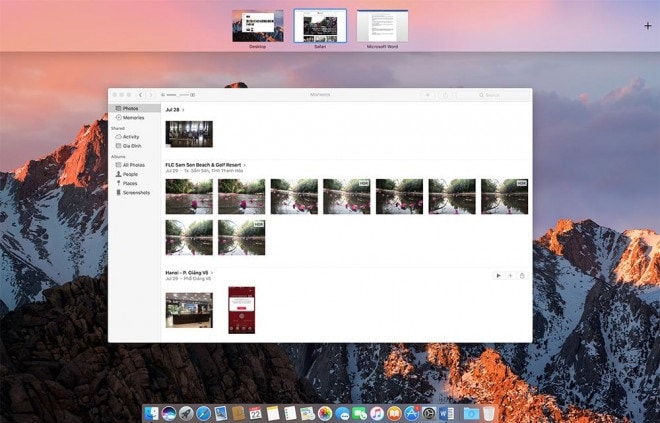Adjust the thumbnail zoom slider in Photos
Screen dimensions: 660x423
[x=177, y=95]
